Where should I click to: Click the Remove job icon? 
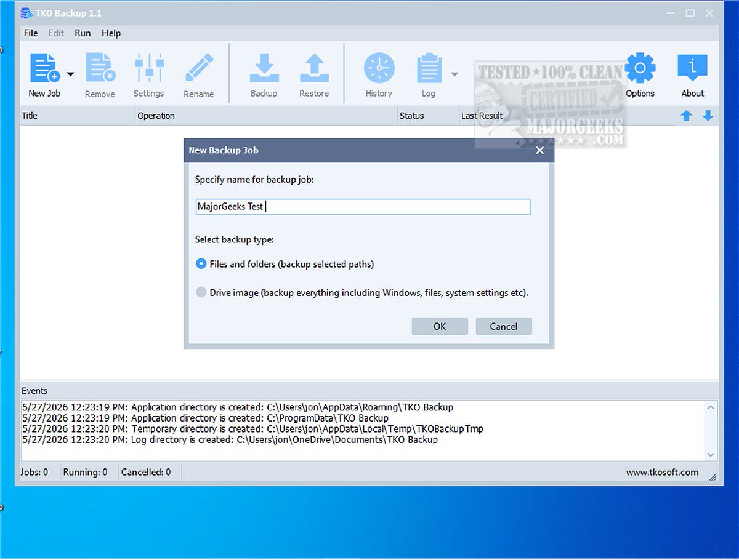tap(100, 68)
